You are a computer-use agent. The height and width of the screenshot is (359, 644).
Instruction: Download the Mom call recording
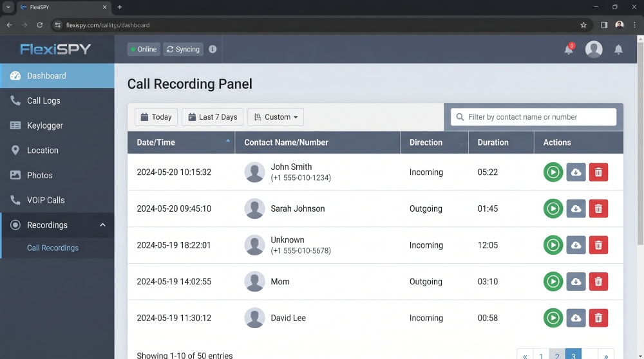click(x=576, y=281)
